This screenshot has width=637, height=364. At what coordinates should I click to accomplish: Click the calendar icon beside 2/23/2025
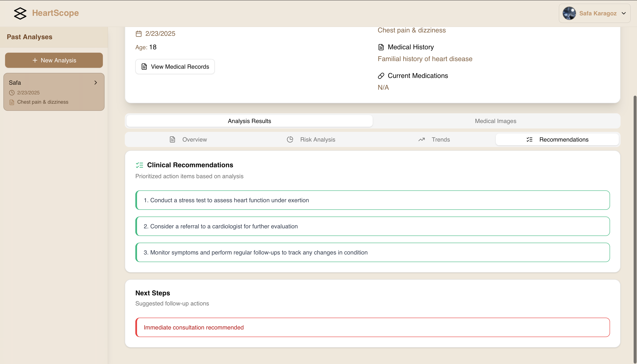(x=138, y=34)
